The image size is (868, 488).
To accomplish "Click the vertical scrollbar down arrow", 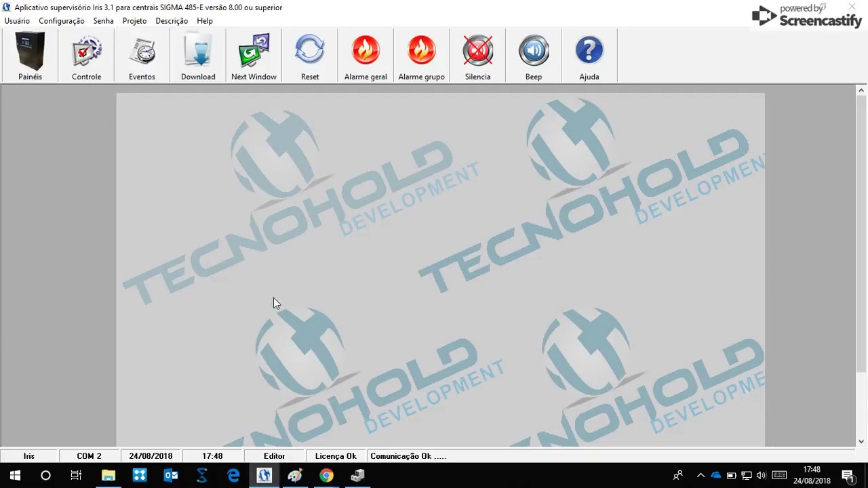I will point(861,441).
